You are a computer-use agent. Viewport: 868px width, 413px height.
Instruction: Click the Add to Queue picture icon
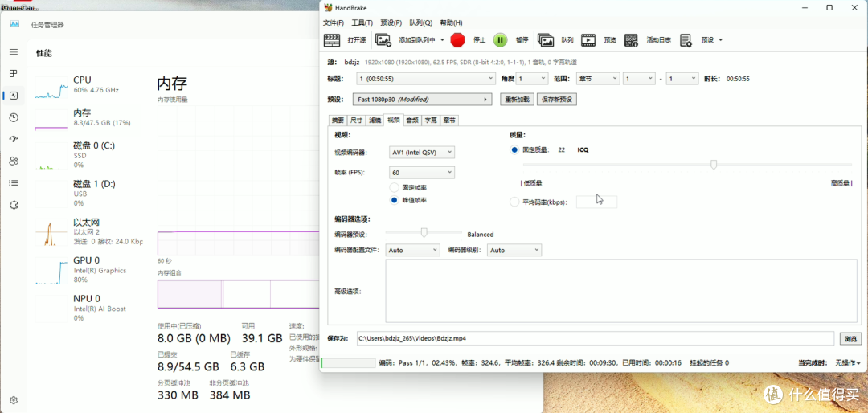point(383,40)
